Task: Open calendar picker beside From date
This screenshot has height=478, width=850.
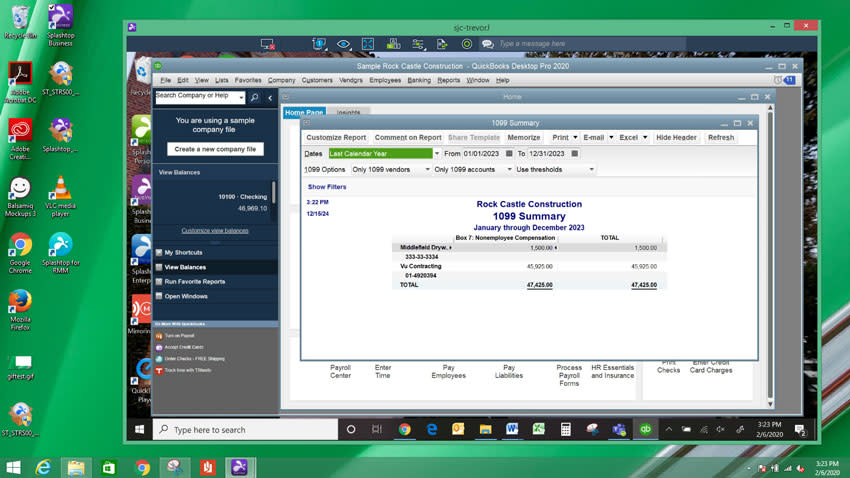Action: coord(509,154)
